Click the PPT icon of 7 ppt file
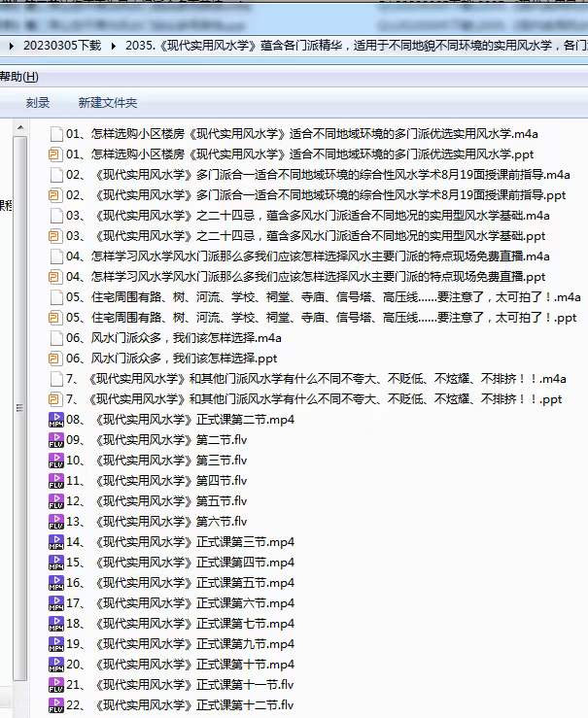588x718 pixels. (x=55, y=399)
